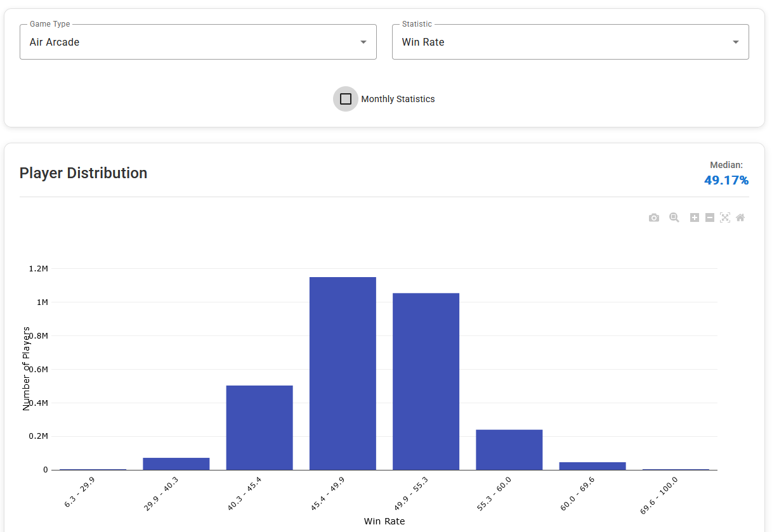
Task: Reset axes with the home icon
Action: 740,217
